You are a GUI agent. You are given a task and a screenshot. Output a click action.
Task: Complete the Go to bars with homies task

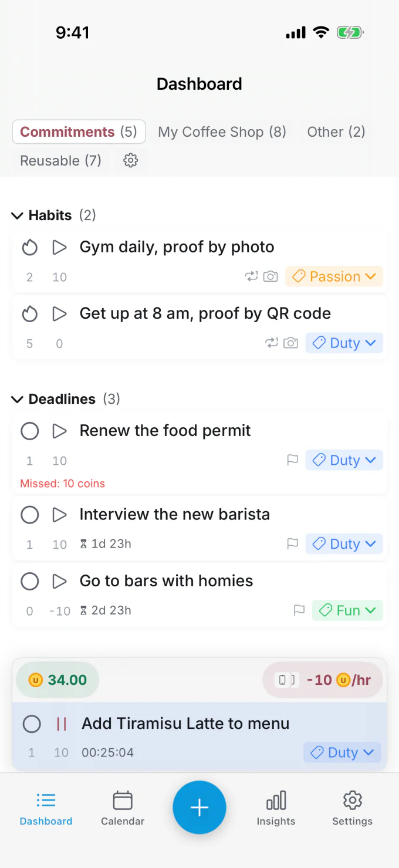tap(29, 582)
